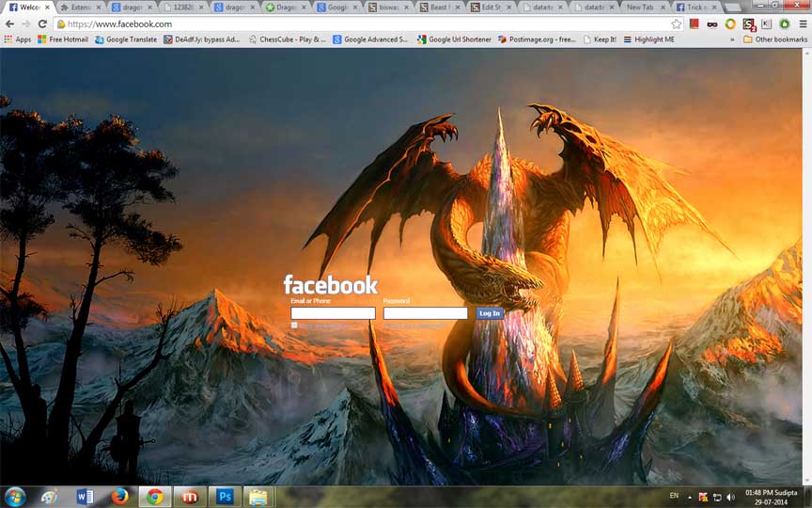Show hidden system tray icons

coord(689,497)
